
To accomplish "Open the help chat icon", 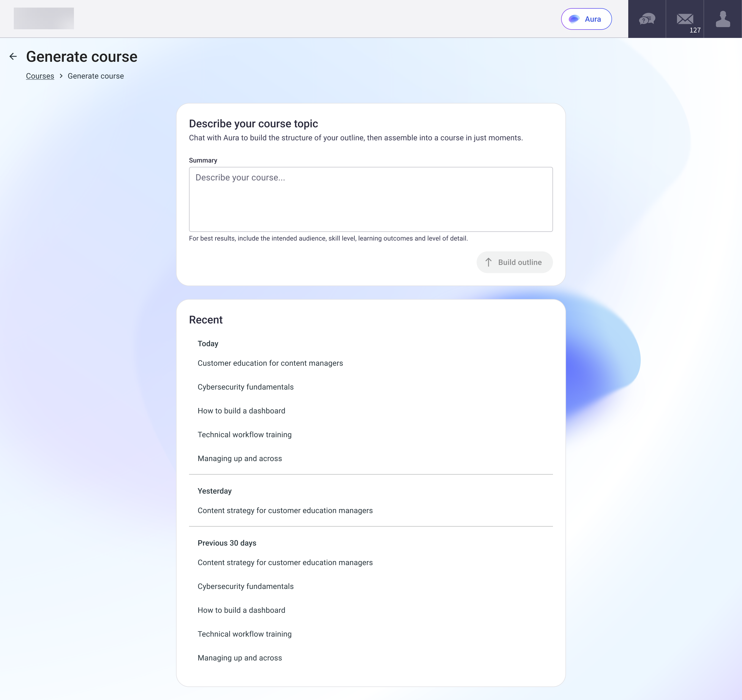I will click(x=647, y=19).
